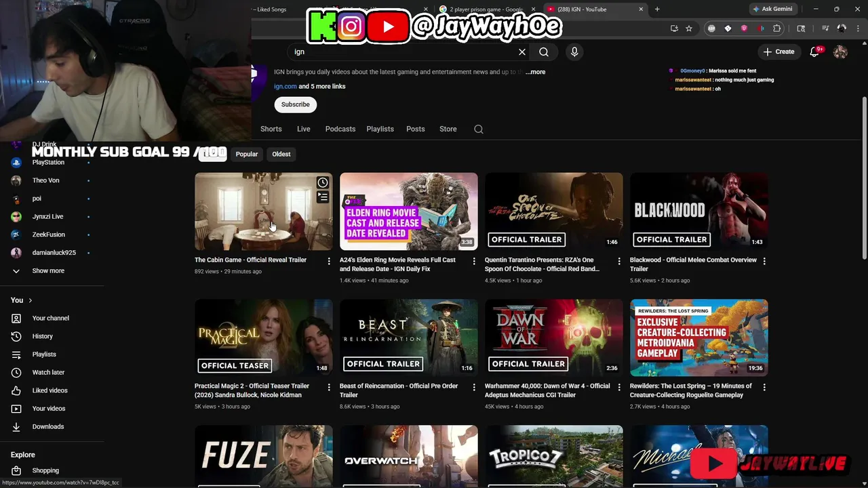The height and width of the screenshot is (488, 868).
Task: Open the One Spoon of Chocolate thumbnail
Action: pyautogui.click(x=554, y=211)
